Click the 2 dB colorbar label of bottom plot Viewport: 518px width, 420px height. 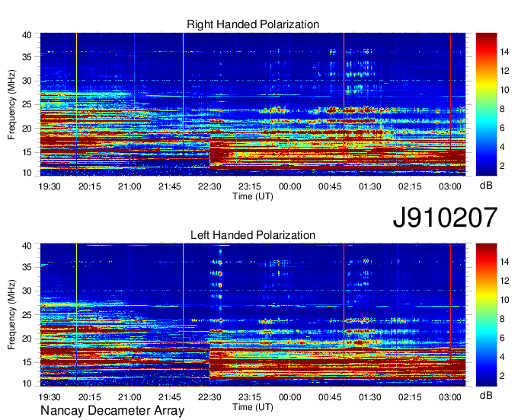[503, 376]
